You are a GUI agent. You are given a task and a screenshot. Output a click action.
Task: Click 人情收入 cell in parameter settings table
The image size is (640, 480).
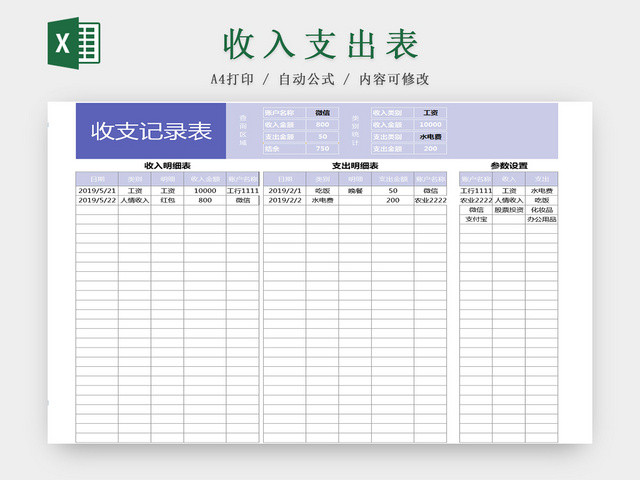[509, 200]
